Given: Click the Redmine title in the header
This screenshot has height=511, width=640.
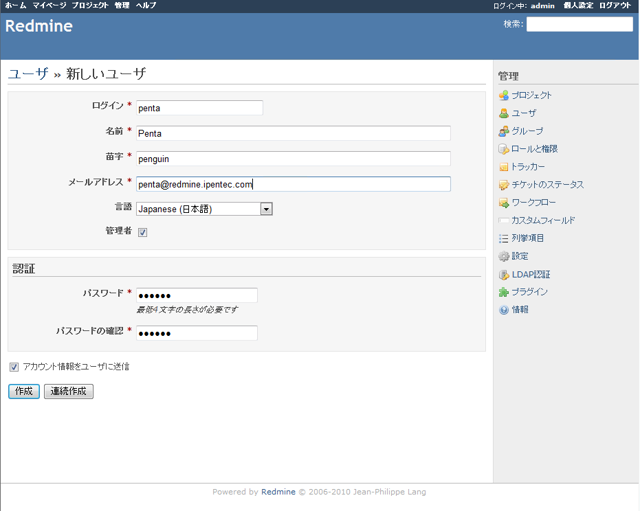Looking at the screenshot, I should [39, 26].
